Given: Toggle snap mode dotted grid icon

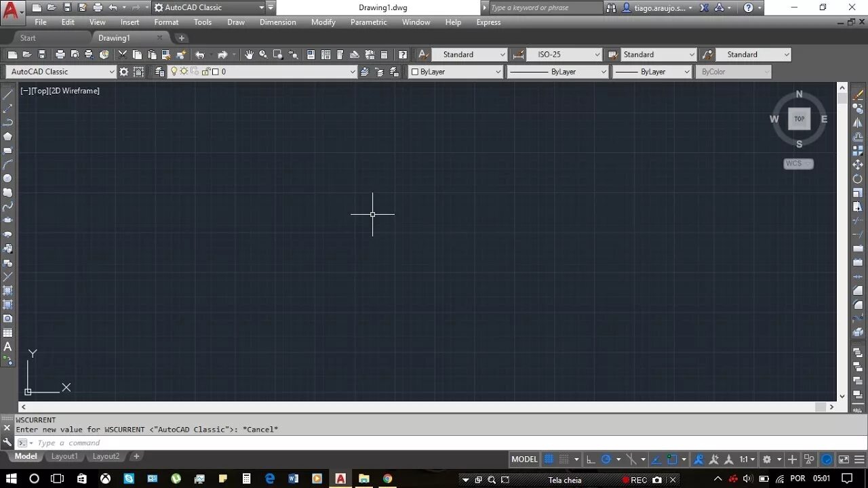Looking at the screenshot, I should [x=564, y=460].
